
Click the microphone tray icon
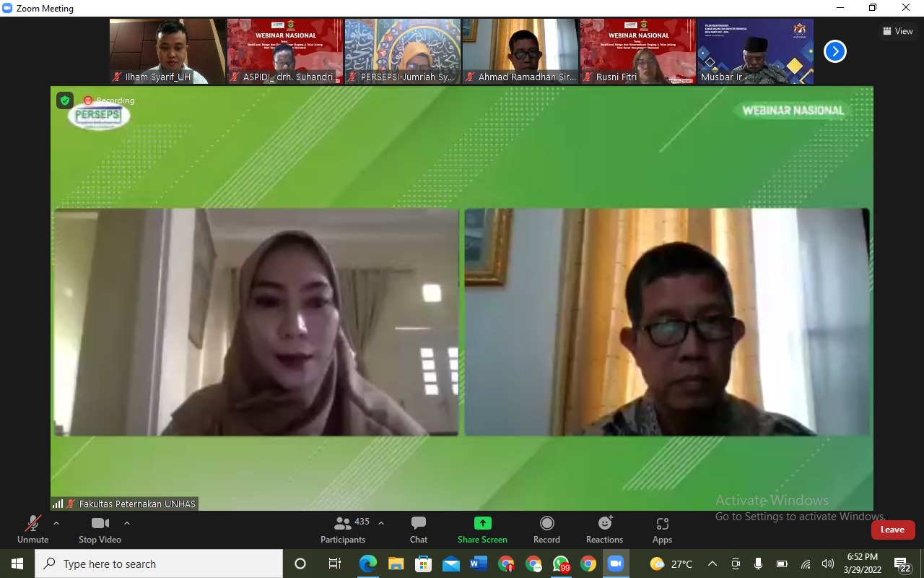coord(758,564)
